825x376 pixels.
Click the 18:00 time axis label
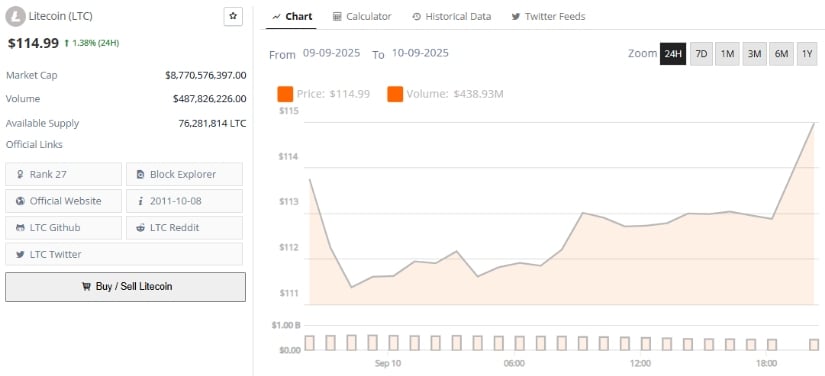[767, 363]
